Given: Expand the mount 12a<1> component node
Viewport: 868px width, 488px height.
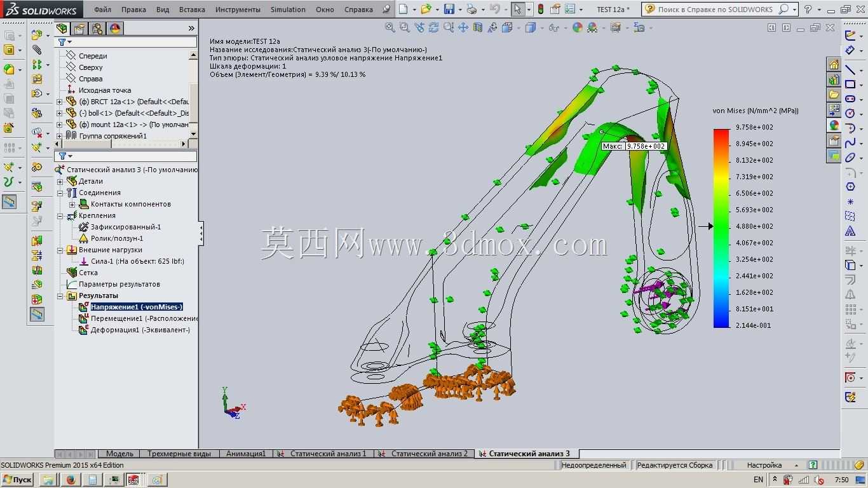Looking at the screenshot, I should [60, 125].
